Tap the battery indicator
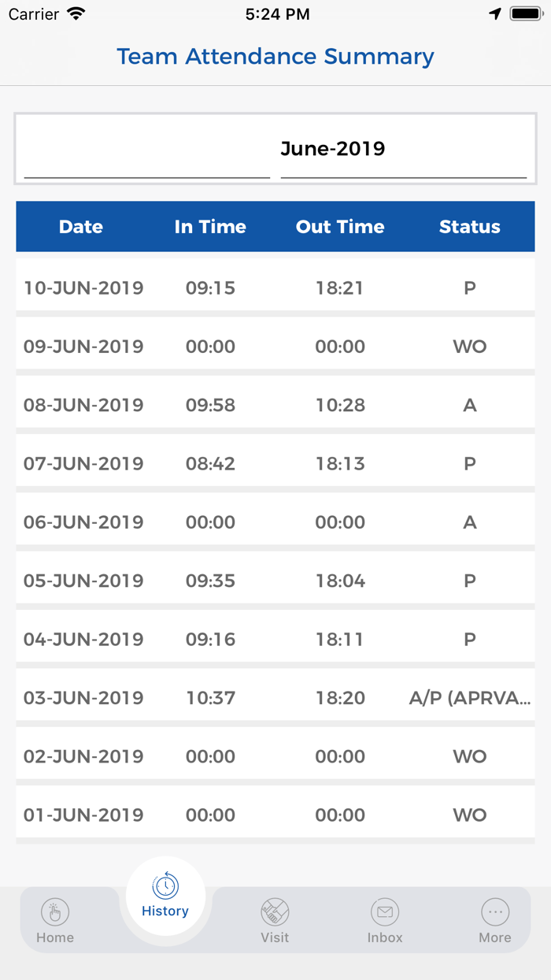 pyautogui.click(x=526, y=12)
